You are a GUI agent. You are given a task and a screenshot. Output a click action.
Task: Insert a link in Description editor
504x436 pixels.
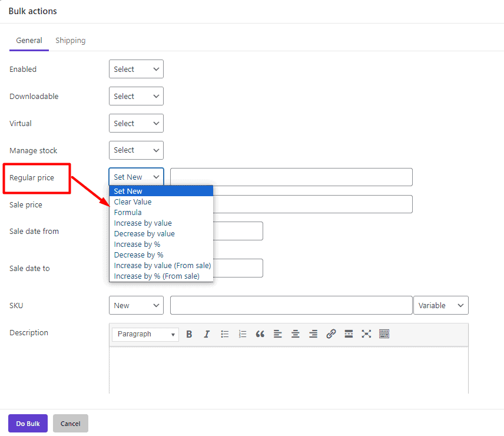[x=331, y=333]
